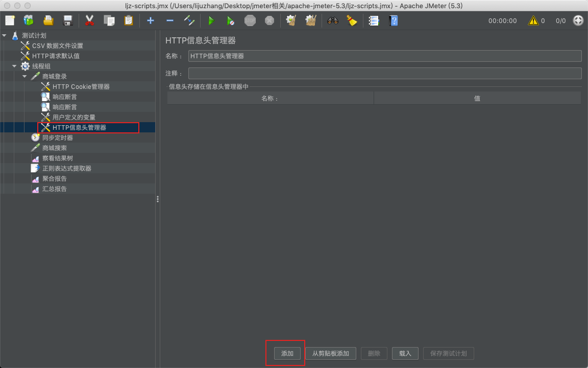This screenshot has height=368, width=588.
Task: Select 测试计划 root node
Action: point(34,36)
